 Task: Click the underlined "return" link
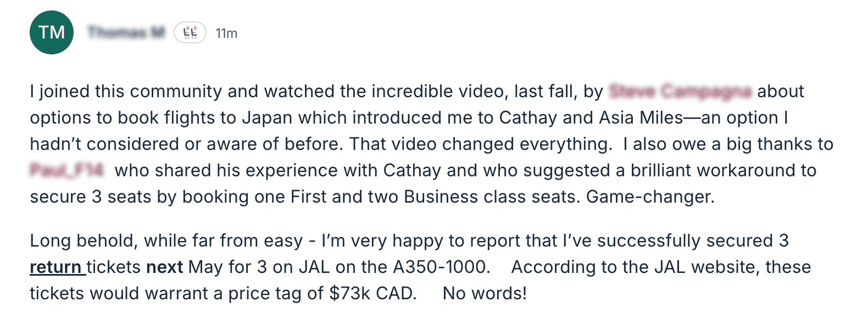click(57, 267)
